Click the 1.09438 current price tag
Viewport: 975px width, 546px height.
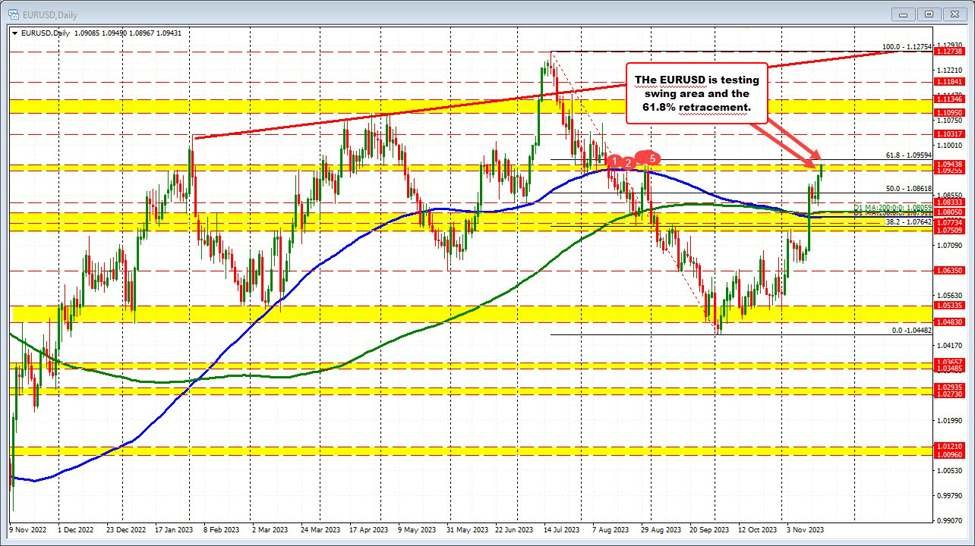[x=948, y=164]
